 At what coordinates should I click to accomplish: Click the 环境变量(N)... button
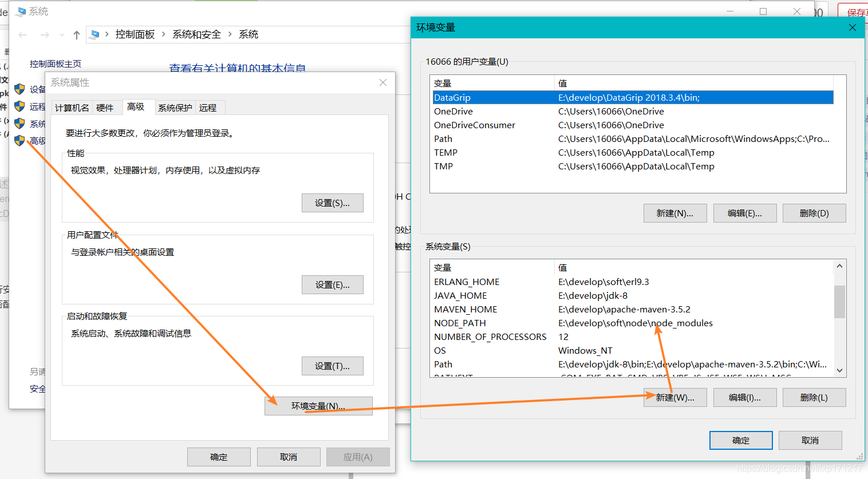(x=318, y=406)
